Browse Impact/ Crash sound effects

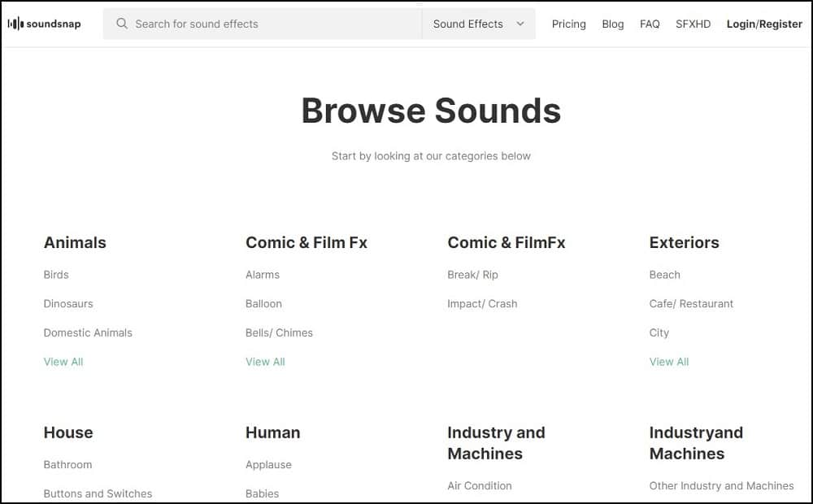pyautogui.click(x=483, y=304)
